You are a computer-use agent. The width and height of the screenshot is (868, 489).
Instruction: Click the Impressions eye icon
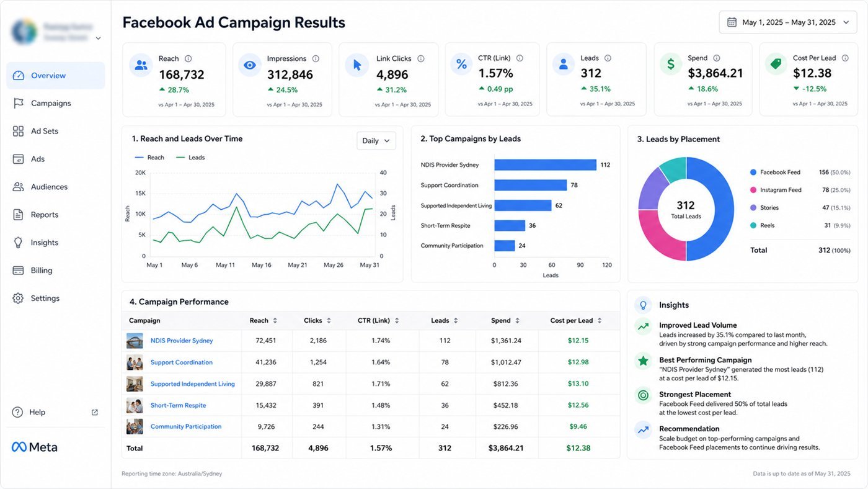(250, 65)
